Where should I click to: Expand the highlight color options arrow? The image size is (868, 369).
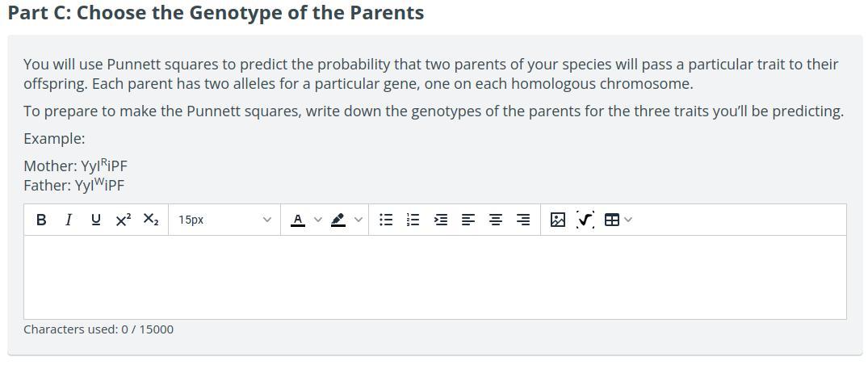coord(359,220)
